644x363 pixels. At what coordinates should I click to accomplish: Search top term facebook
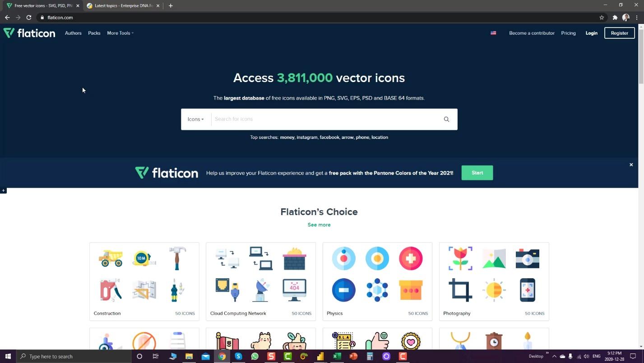[329, 137]
